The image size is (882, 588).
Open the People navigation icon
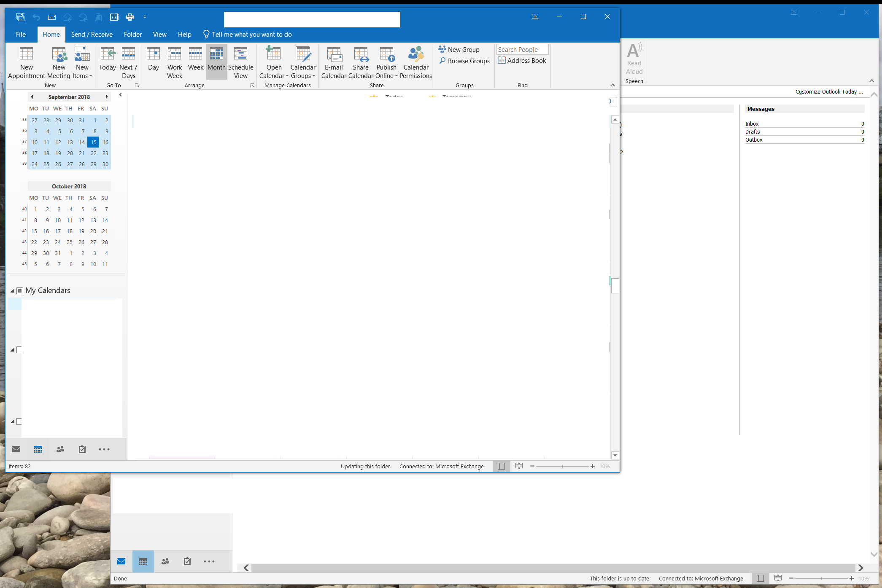pos(60,449)
